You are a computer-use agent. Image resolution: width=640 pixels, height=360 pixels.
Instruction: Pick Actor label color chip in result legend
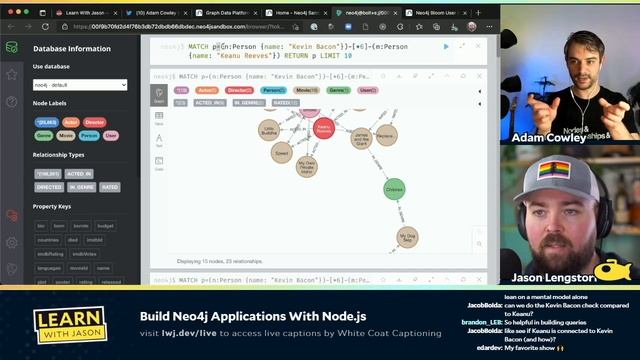(x=207, y=90)
